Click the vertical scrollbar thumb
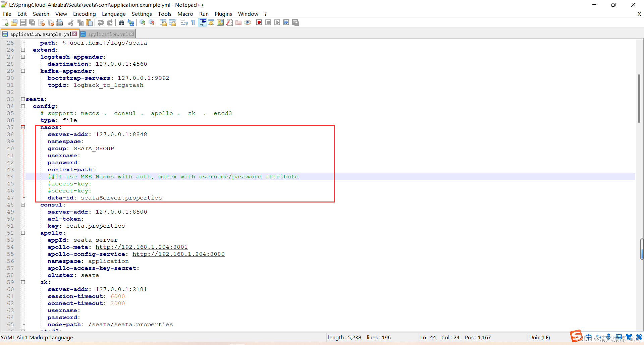The width and height of the screenshot is (644, 345). (639, 99)
